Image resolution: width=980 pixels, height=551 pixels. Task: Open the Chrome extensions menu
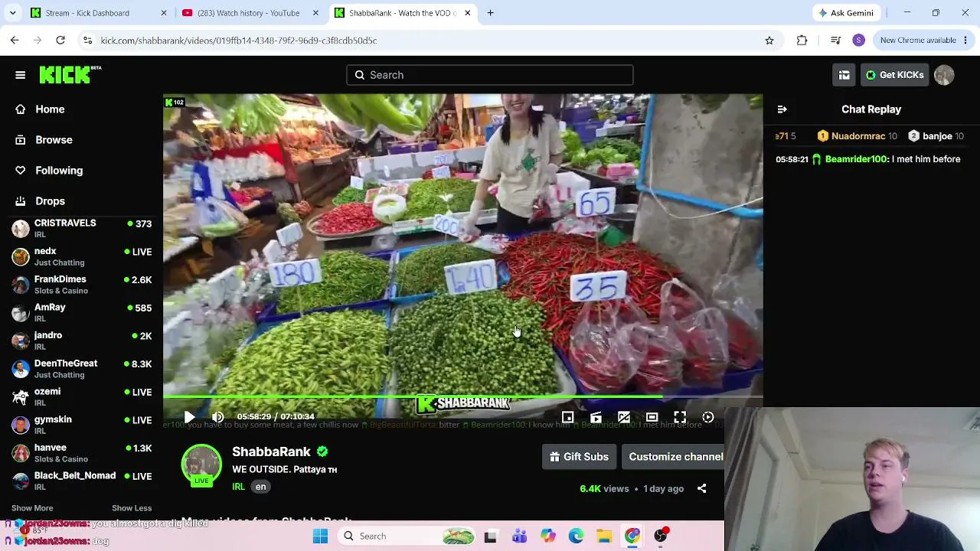[x=802, y=41]
